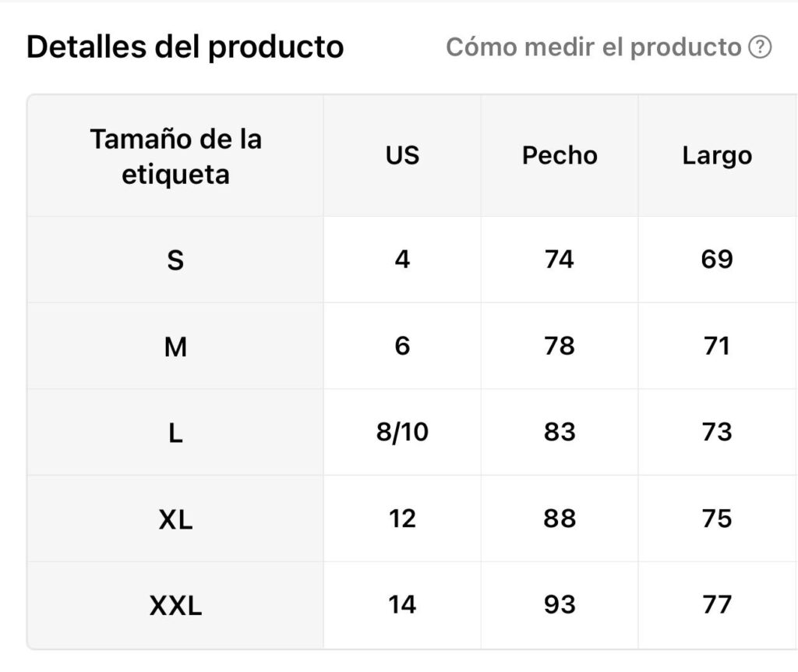Image resolution: width=798 pixels, height=672 pixels.
Task: Click the 'Detalles del producto' heading
Action: pyautogui.click(x=185, y=47)
